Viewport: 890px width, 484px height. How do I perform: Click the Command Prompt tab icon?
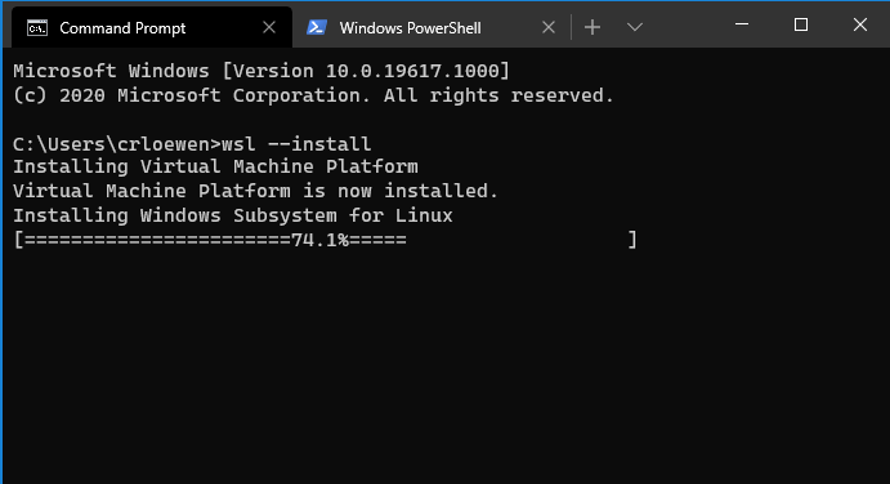(x=37, y=28)
